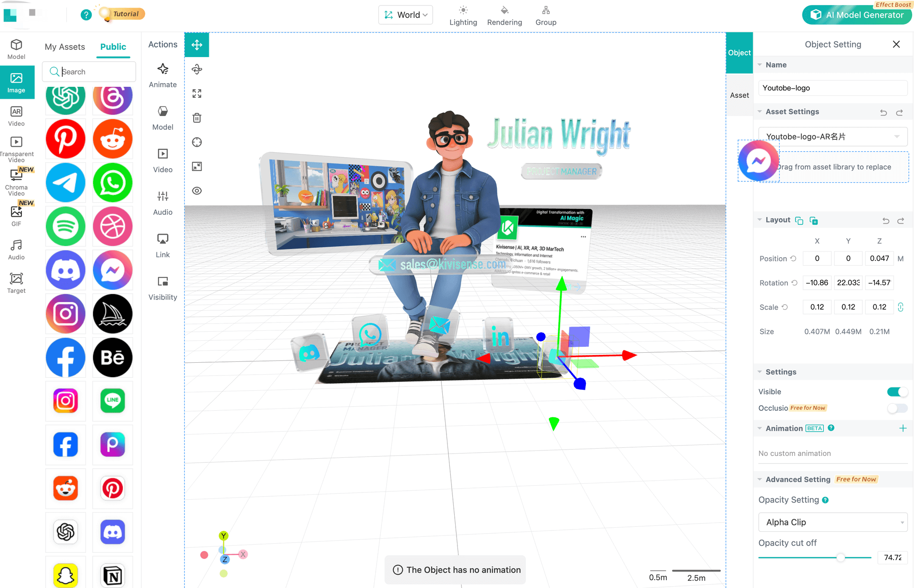Switch to the Asset tab beside Object
Viewport: 914px width, 588px height.
(x=739, y=95)
